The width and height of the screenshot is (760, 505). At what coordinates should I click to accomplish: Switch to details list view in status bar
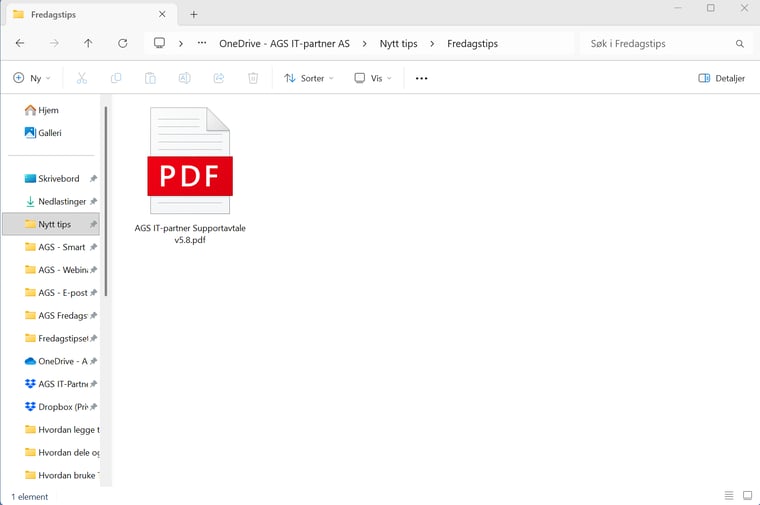(x=728, y=496)
